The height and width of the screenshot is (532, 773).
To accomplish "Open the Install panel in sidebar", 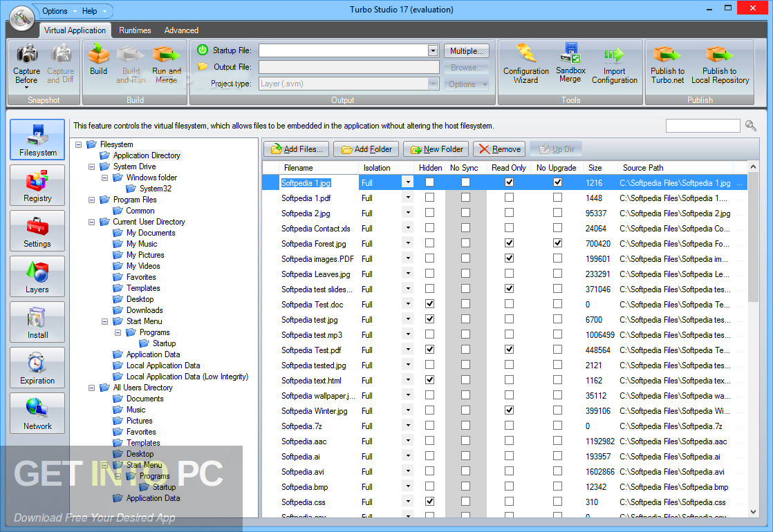I will point(37,322).
